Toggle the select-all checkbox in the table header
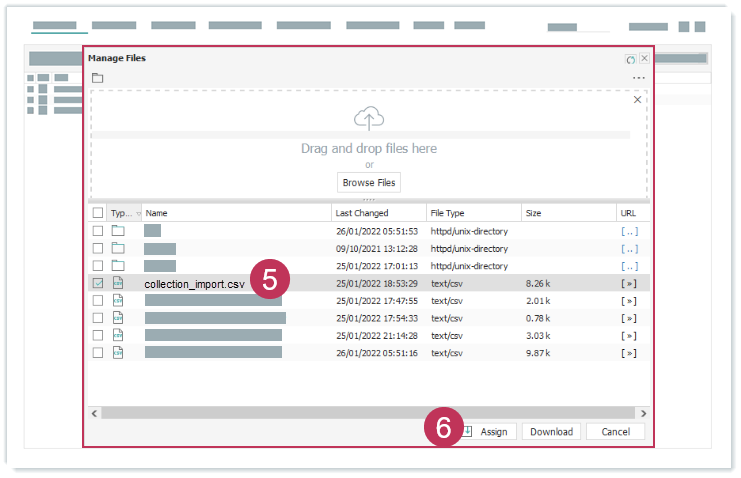 click(x=97, y=213)
